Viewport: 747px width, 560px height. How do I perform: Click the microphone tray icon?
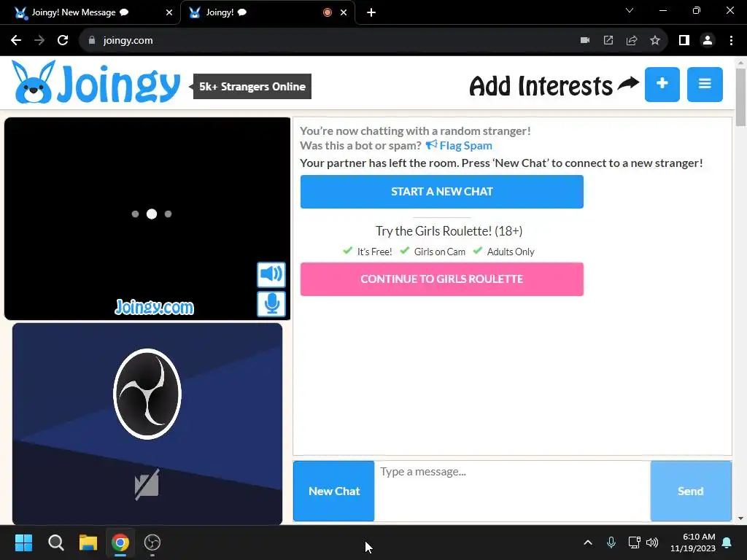(x=611, y=542)
